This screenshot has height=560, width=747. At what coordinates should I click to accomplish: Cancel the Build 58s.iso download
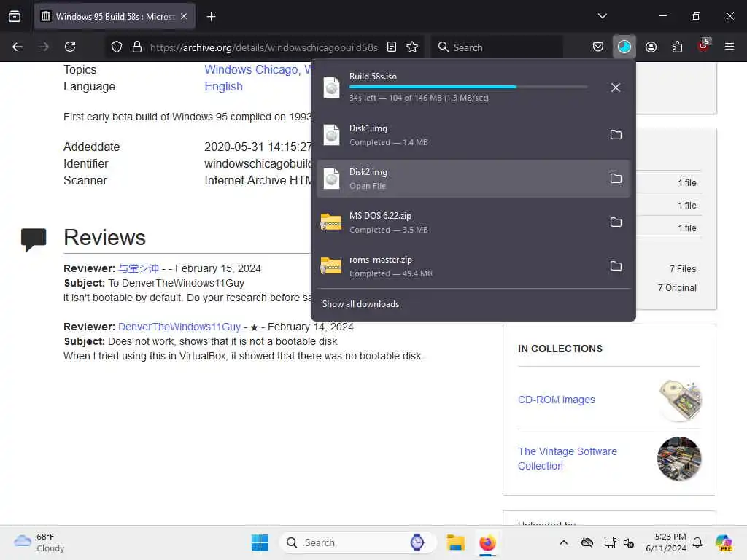click(x=616, y=87)
